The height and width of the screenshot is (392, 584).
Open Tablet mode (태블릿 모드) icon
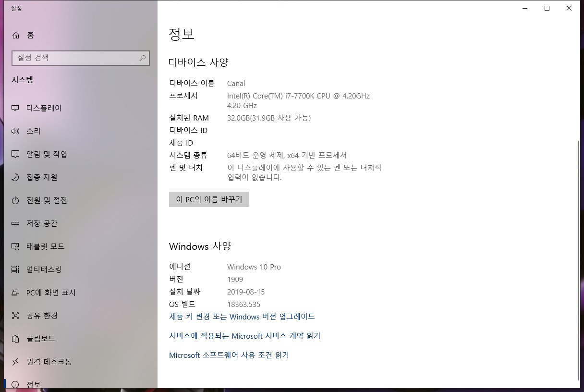click(x=16, y=246)
